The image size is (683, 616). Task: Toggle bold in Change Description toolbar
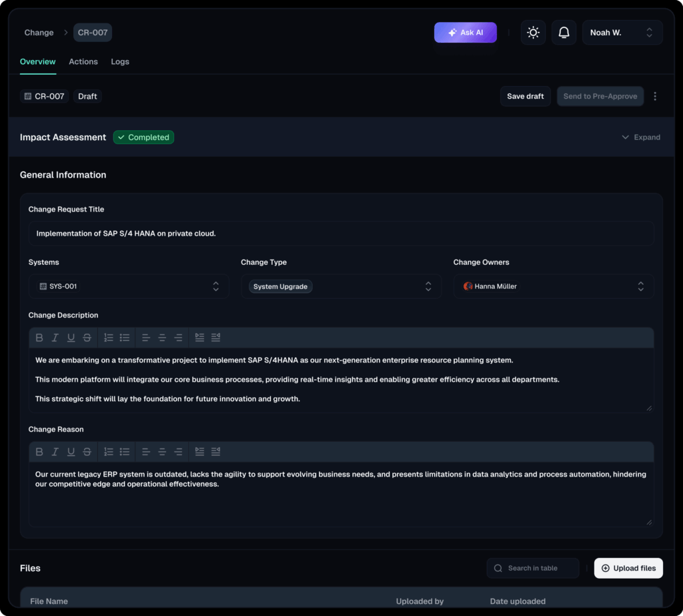pyautogui.click(x=39, y=338)
